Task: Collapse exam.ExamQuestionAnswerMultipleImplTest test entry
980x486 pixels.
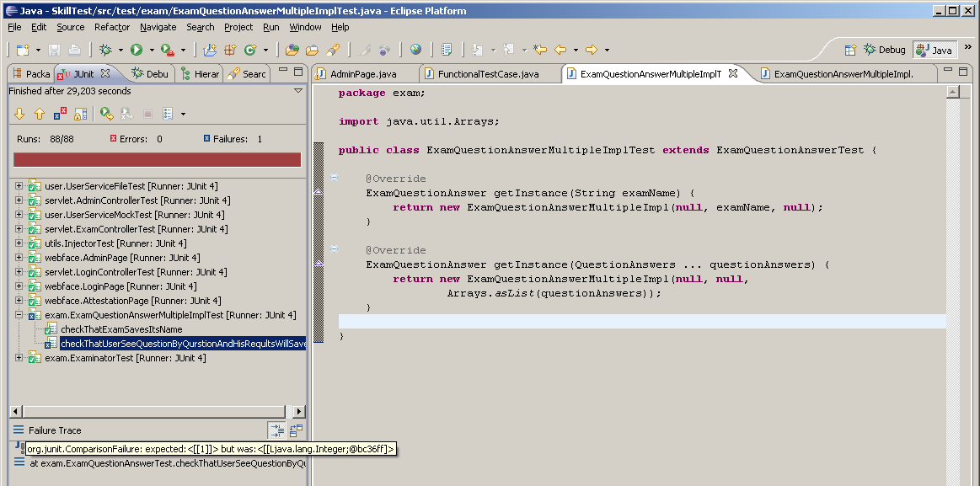Action: pos(19,314)
